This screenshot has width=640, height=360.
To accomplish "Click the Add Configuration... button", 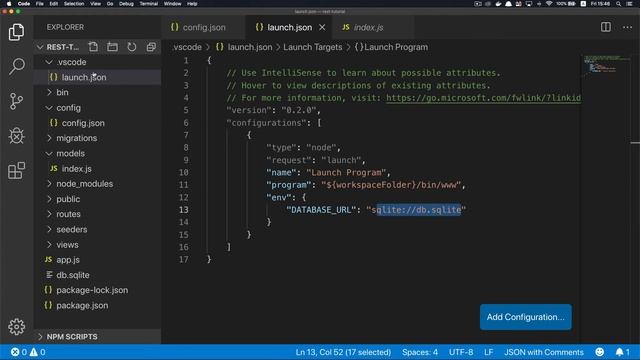I will 526,317.
